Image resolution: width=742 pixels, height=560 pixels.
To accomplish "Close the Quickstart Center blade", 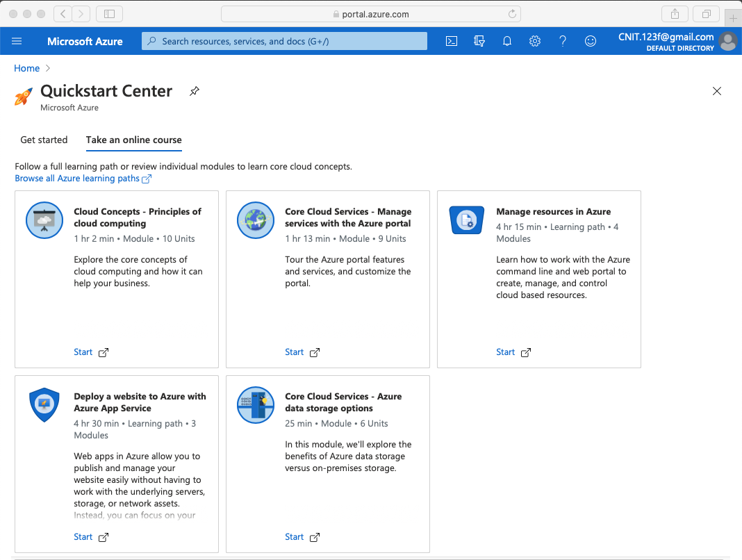I will point(717,91).
